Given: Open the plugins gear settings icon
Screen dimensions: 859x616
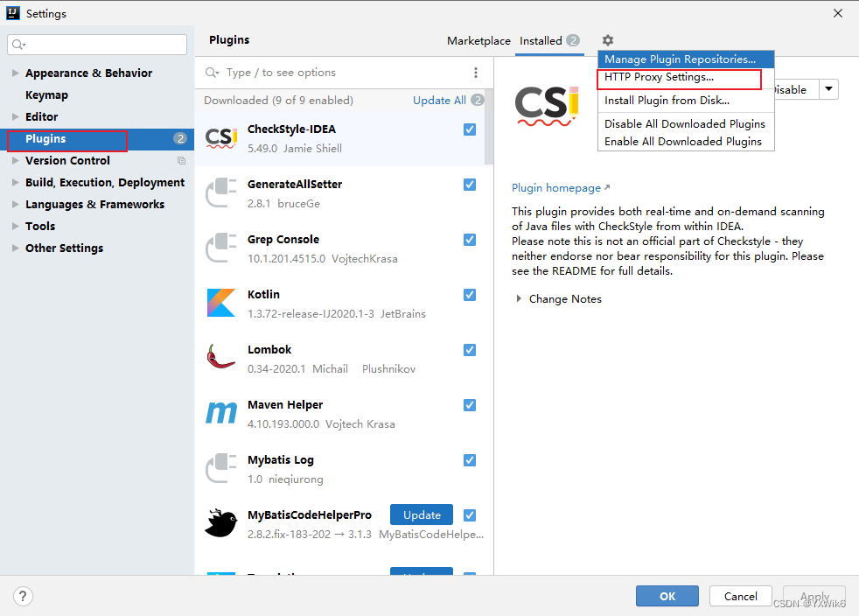Looking at the screenshot, I should [608, 40].
